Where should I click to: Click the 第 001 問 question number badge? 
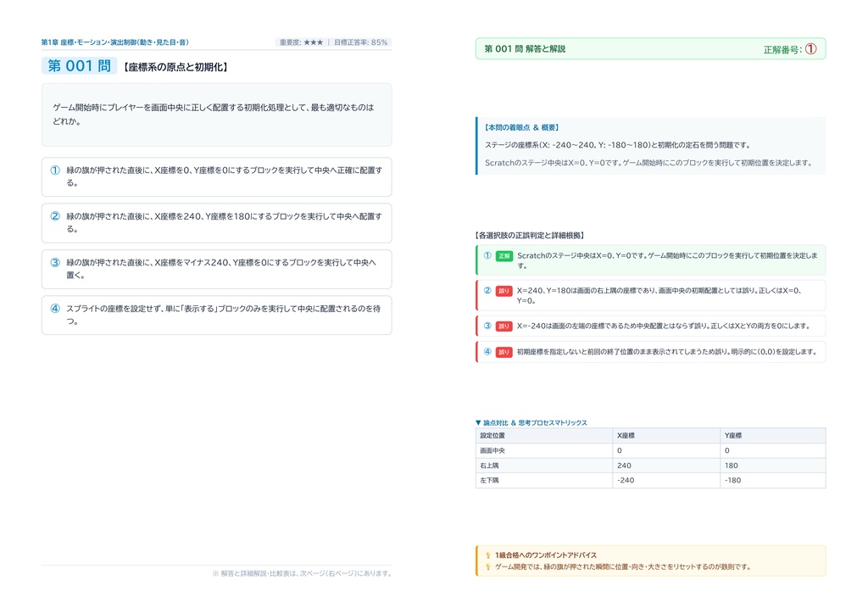[79, 66]
